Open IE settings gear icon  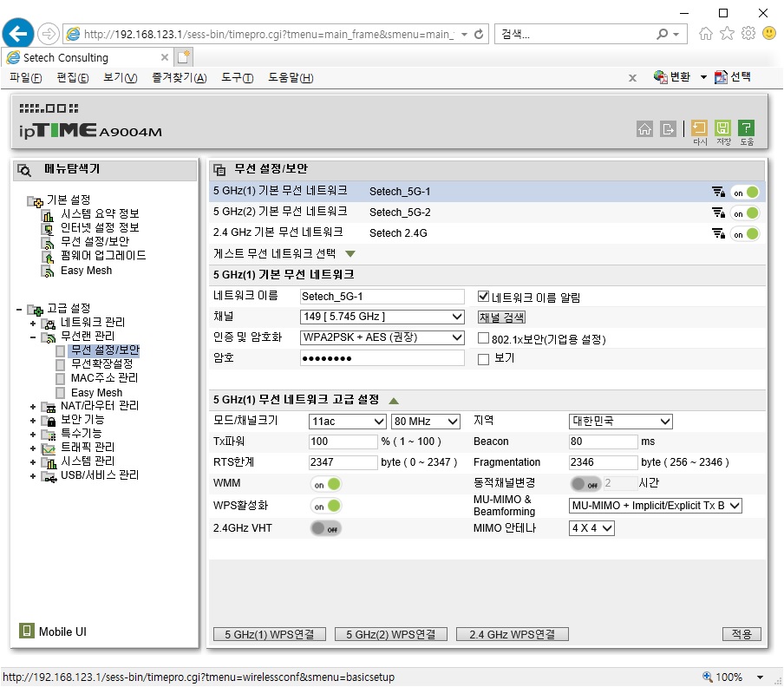(x=748, y=34)
